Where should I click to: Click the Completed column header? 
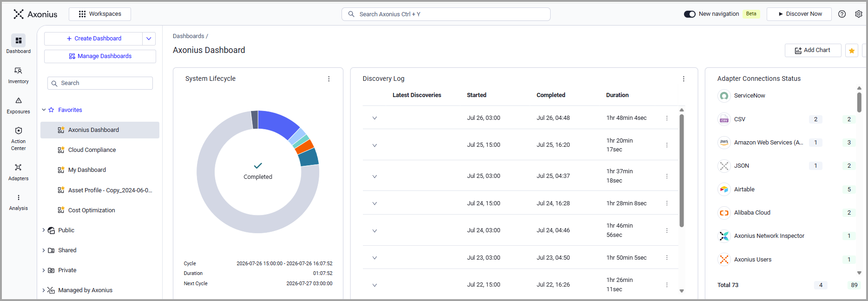click(551, 95)
